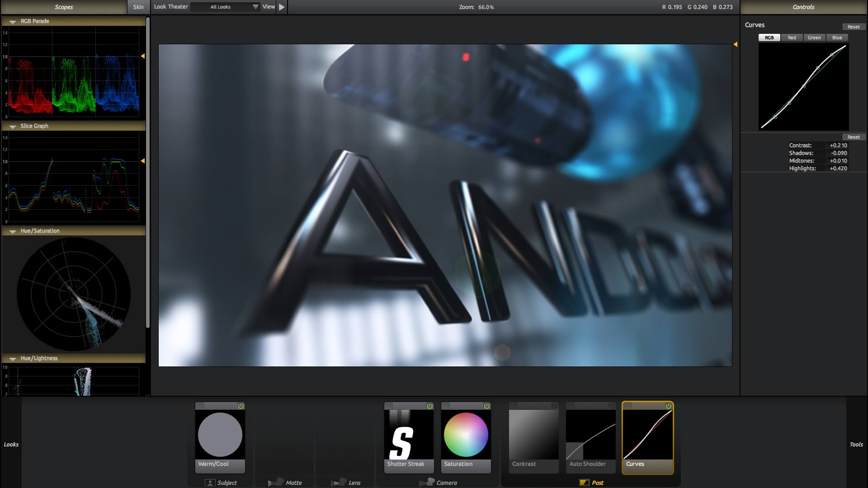868x488 pixels.
Task: Open the All Looks dropdown
Action: (x=225, y=7)
